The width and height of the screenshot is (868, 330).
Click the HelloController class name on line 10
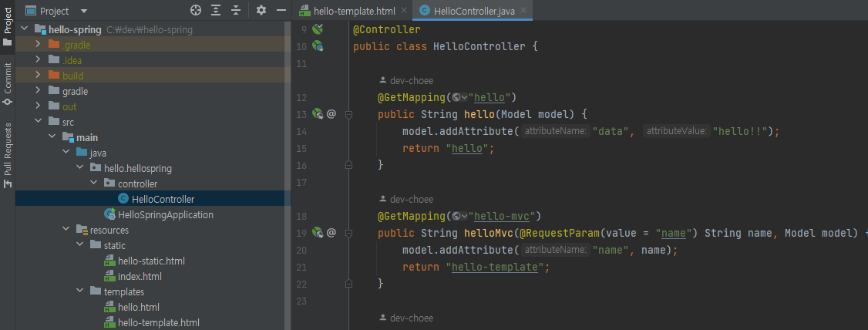click(479, 46)
